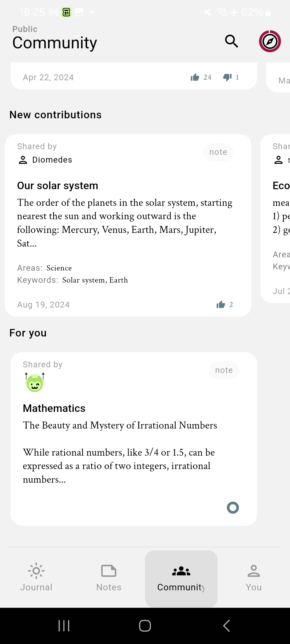Go to the You profile tab

[x=254, y=577]
